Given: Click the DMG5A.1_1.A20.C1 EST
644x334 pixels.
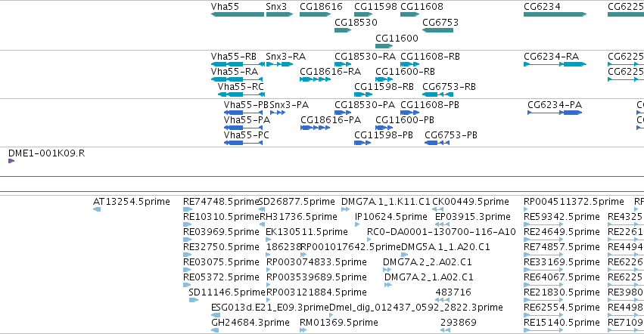Looking at the screenshot, I should point(404,255).
